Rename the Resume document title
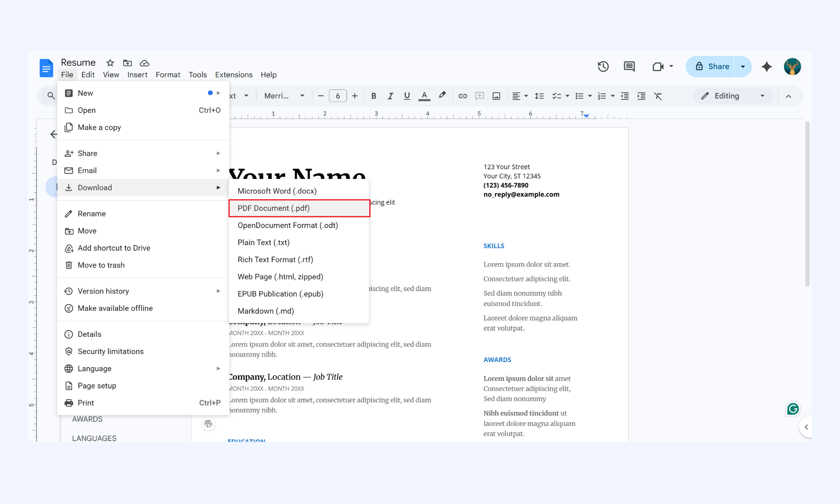This screenshot has width=840, height=504. click(x=78, y=63)
